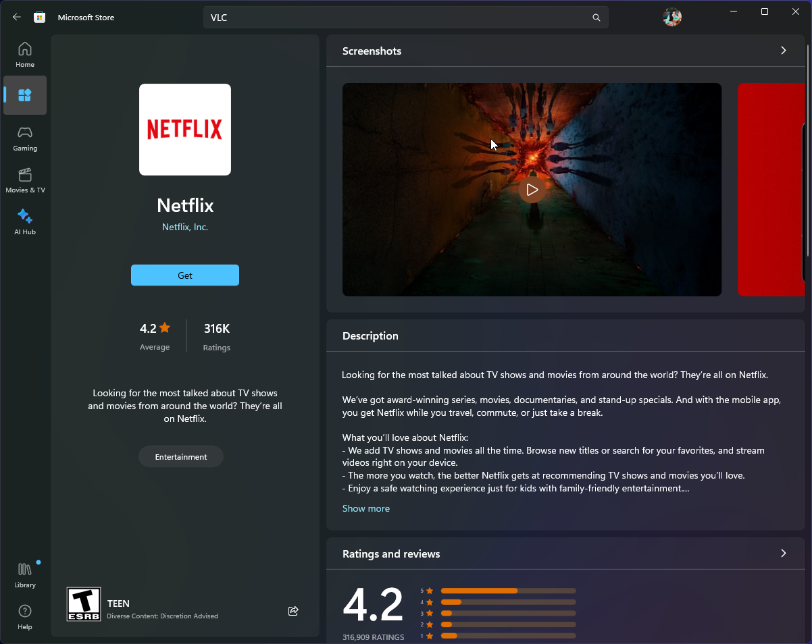Open the Help page
Screen dimensions: 812x644
pyautogui.click(x=25, y=617)
